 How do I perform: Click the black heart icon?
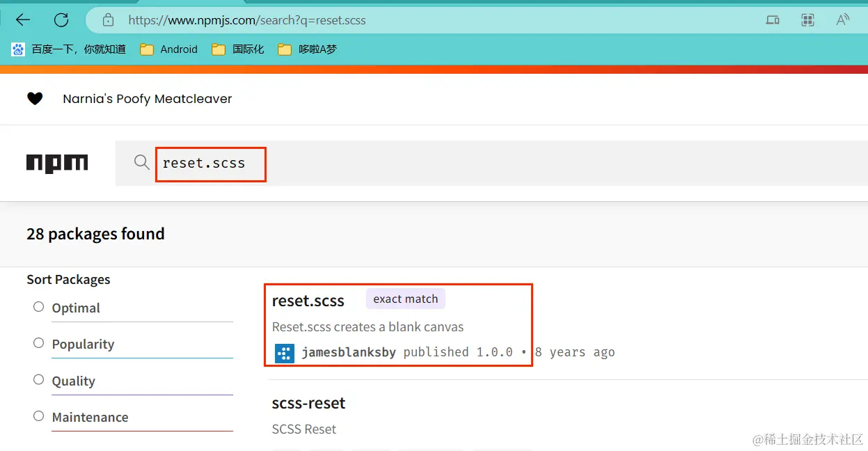point(35,99)
